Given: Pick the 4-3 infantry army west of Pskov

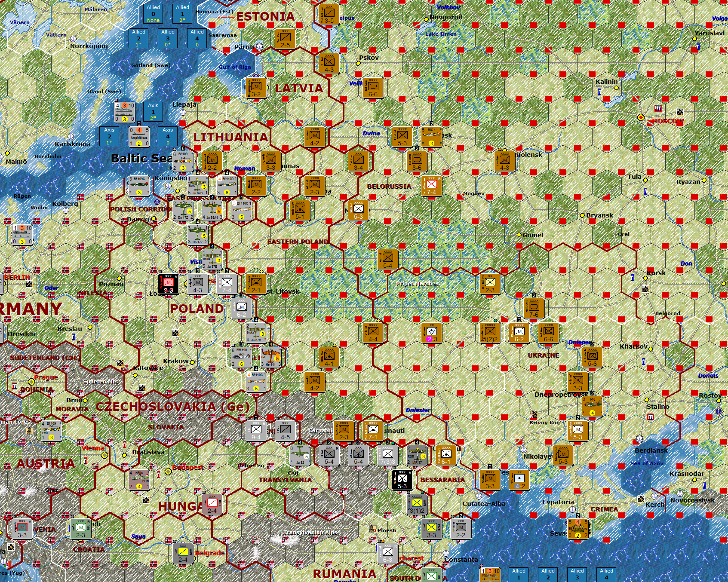Looking at the screenshot, I should (329, 63).
